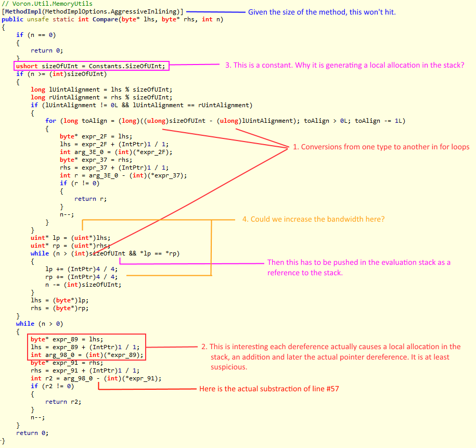Click the 'return r2;' statement
This screenshot has width=476, height=448.
tap(63, 402)
